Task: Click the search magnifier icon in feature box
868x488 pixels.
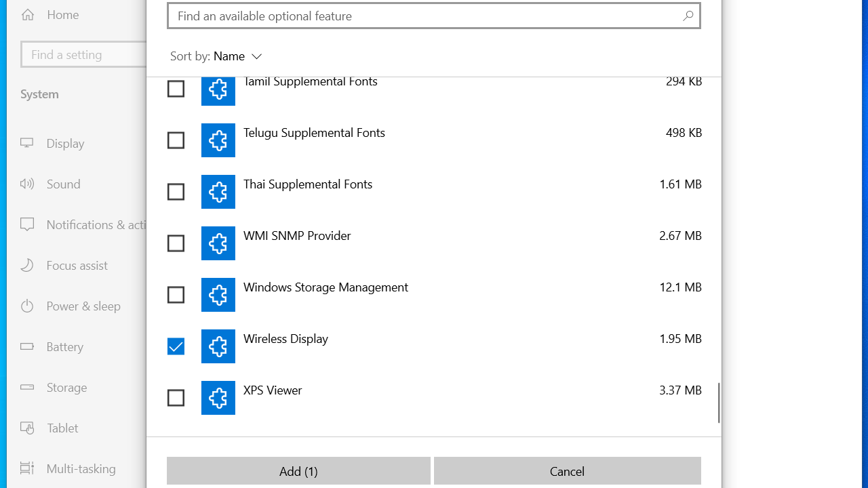Action: click(x=688, y=16)
